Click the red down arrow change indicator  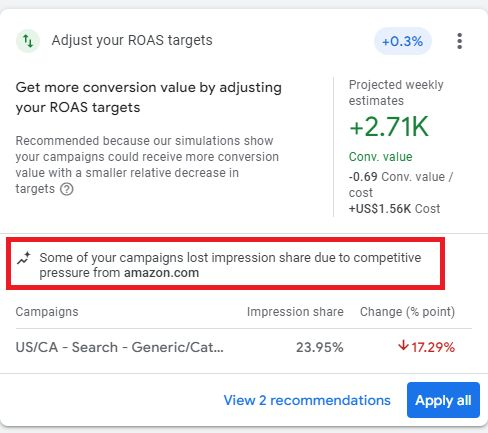point(403,346)
